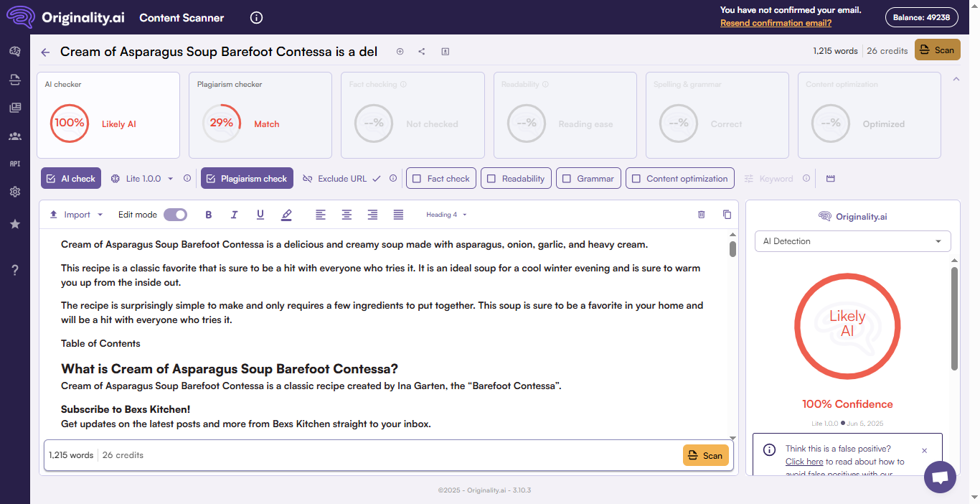Toggle the Exclude URL option
Screen dimensions: 980x504
point(341,179)
